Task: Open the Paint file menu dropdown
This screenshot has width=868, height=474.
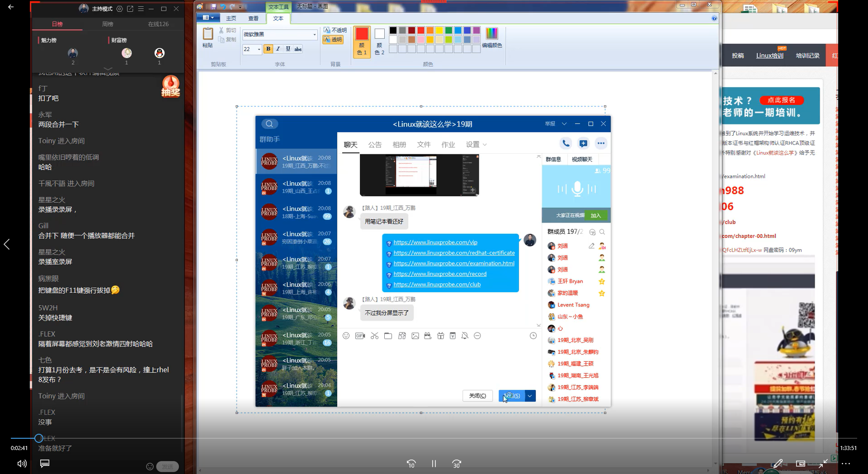Action: pos(208,18)
